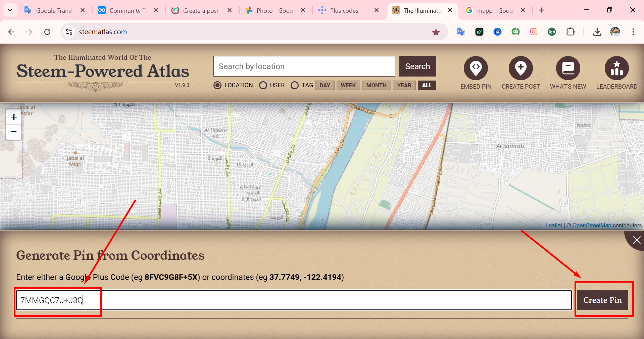Close the Google Translate tab

[83, 10]
